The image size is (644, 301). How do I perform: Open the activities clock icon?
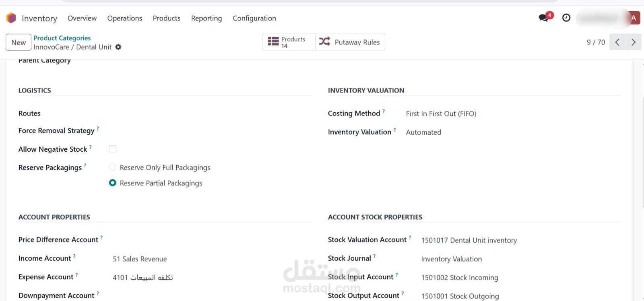[566, 18]
